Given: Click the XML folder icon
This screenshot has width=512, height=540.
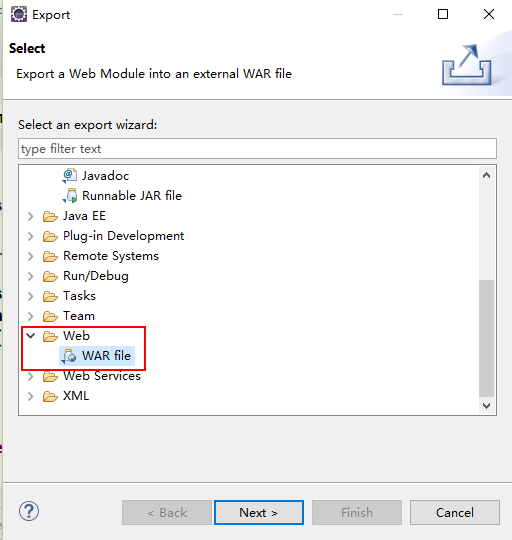Looking at the screenshot, I should pos(50,396).
